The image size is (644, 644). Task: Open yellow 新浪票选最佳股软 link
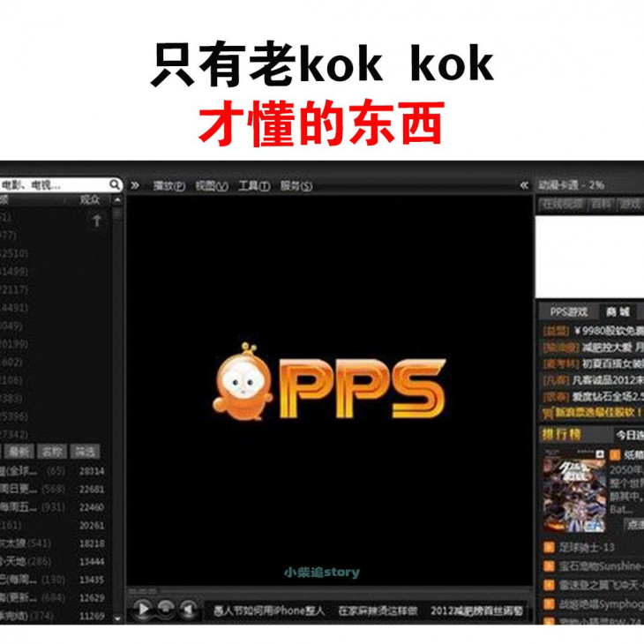pyautogui.click(x=598, y=412)
